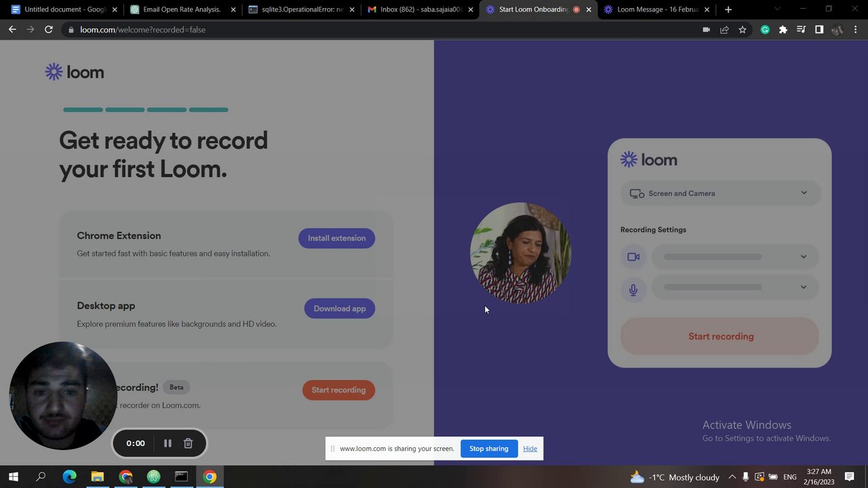Viewport: 868px width, 488px height.
Task: Open the Chrome three-dot menu
Action: point(856,30)
